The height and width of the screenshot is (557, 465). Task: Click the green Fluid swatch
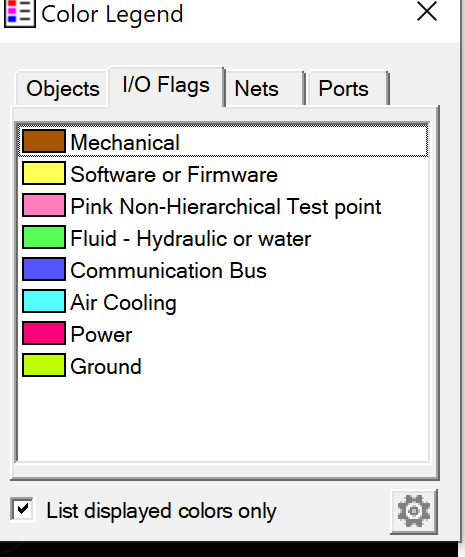(44, 237)
